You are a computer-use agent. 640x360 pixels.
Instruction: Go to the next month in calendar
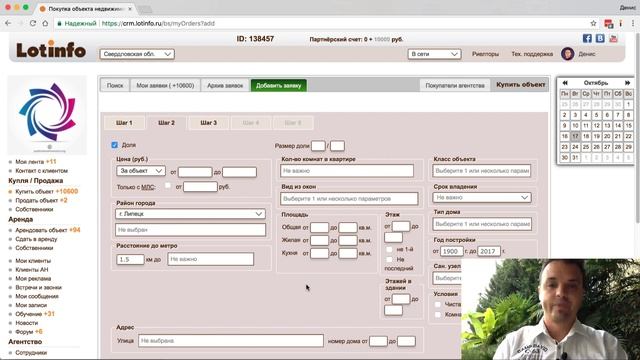pos(627,83)
